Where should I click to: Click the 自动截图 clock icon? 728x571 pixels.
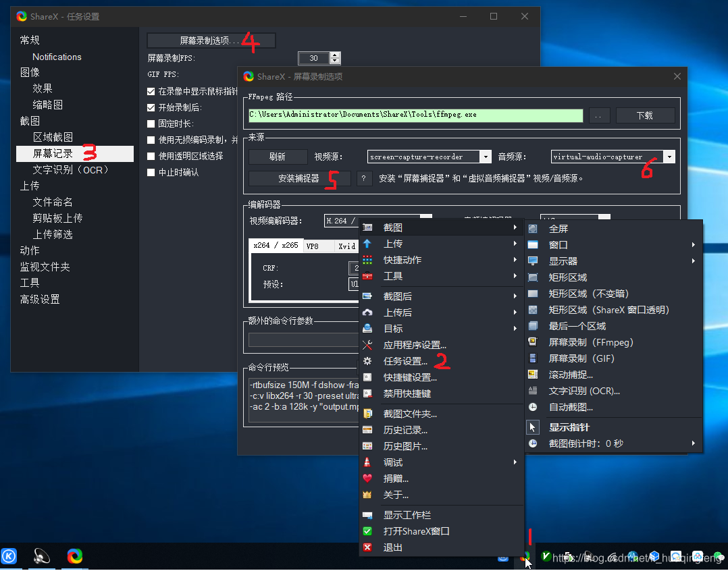point(533,407)
